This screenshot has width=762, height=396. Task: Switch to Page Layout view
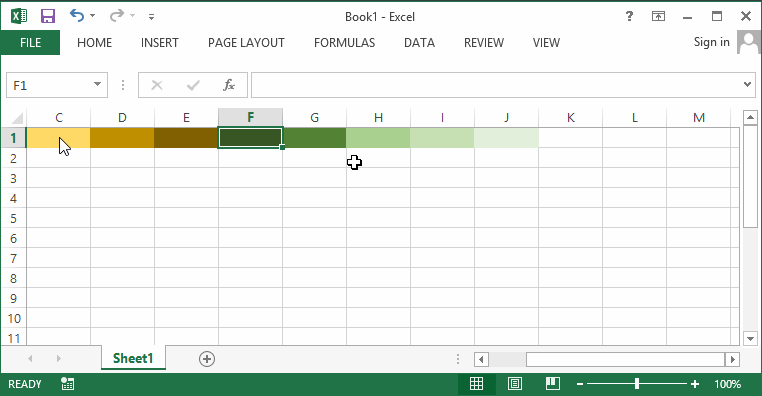(515, 384)
